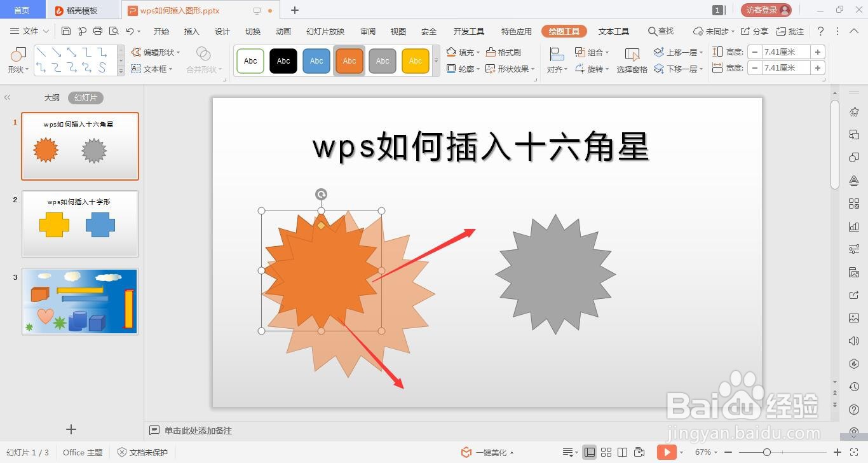This screenshot has height=463, width=868.
Task: Expand the shape style gallery more arrow
Action: [x=436, y=61]
